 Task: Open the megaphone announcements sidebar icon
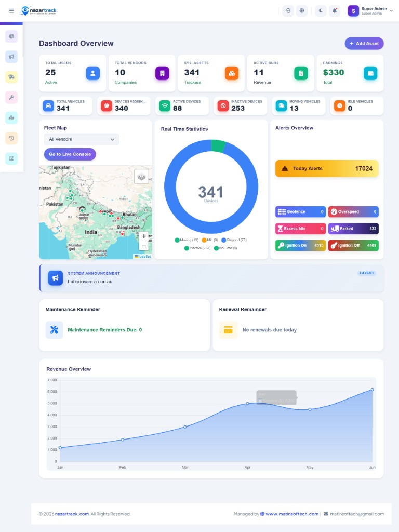tap(11, 57)
